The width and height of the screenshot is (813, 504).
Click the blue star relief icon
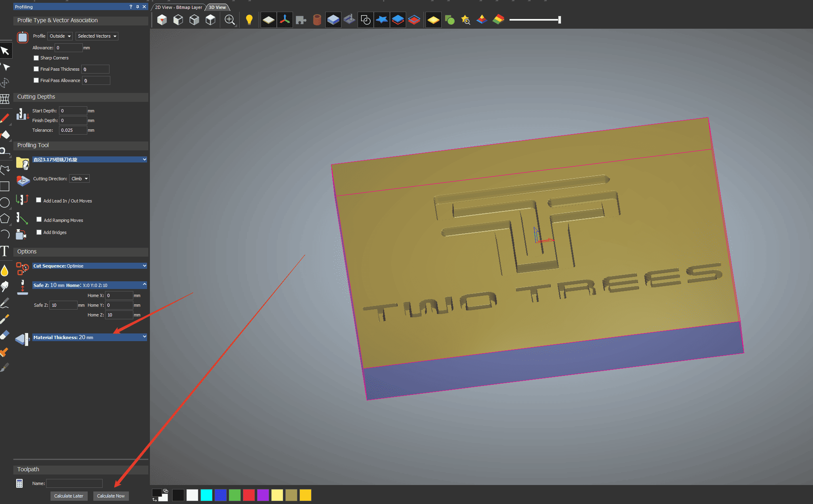pos(382,20)
